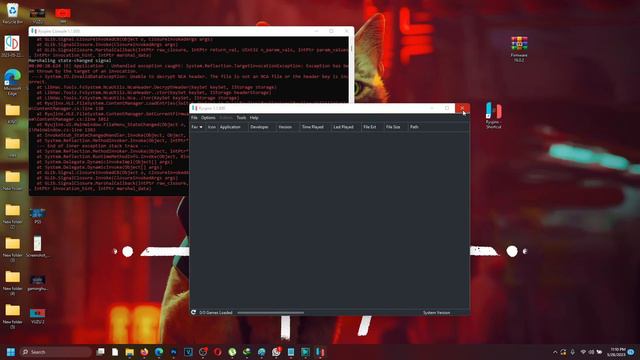Click the games loaded progress bar
Screen dimensions: 640x360
[x=271, y=313]
